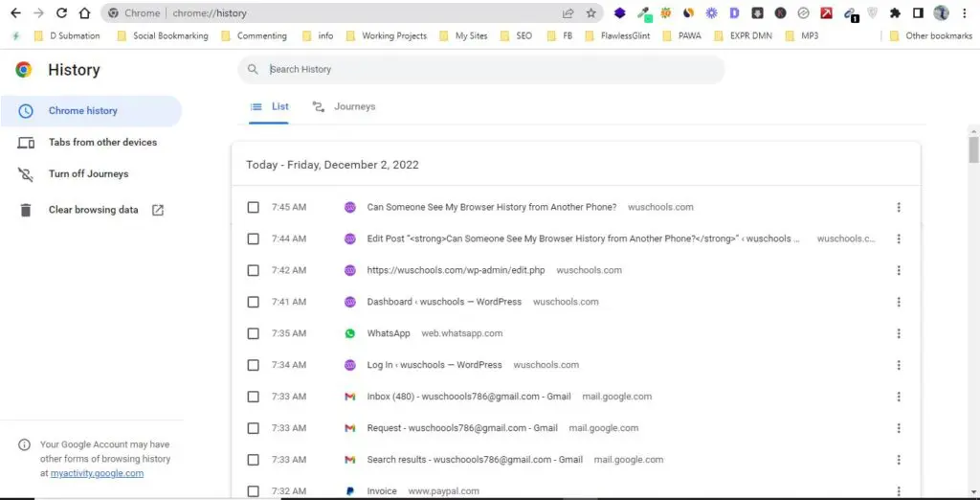Open Clear browsing data
Screen dimensions: 980x500
pos(91,211)
